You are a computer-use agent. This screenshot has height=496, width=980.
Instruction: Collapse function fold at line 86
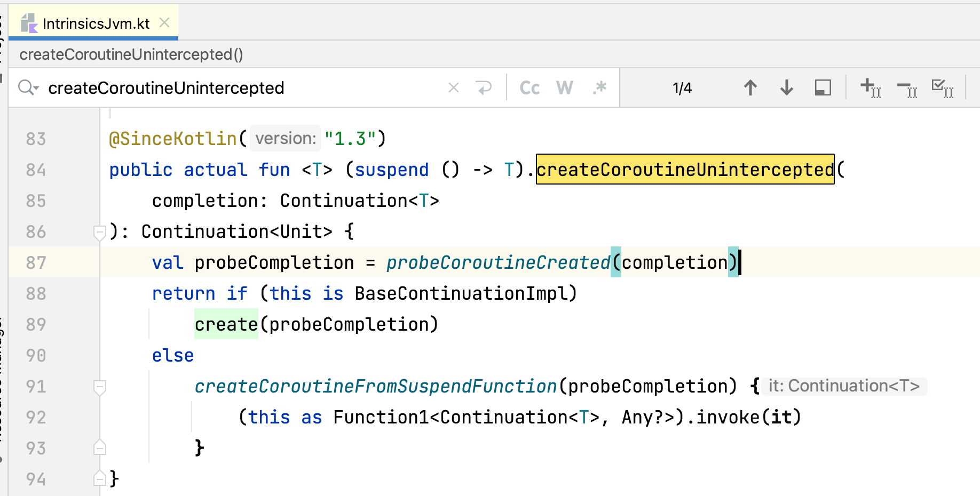point(99,232)
